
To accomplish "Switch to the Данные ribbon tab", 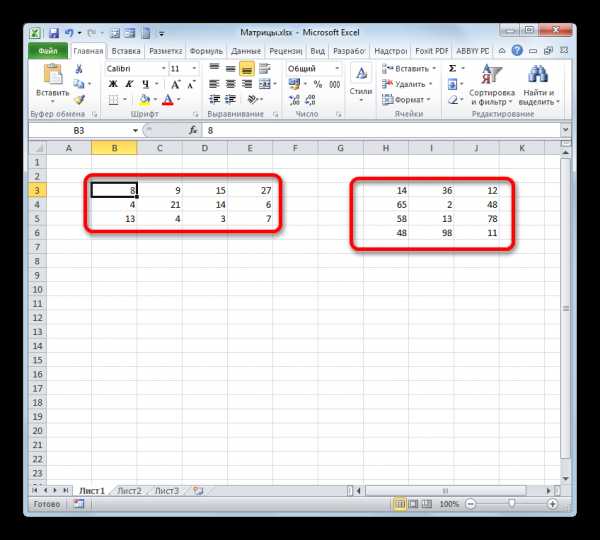I will point(246,51).
